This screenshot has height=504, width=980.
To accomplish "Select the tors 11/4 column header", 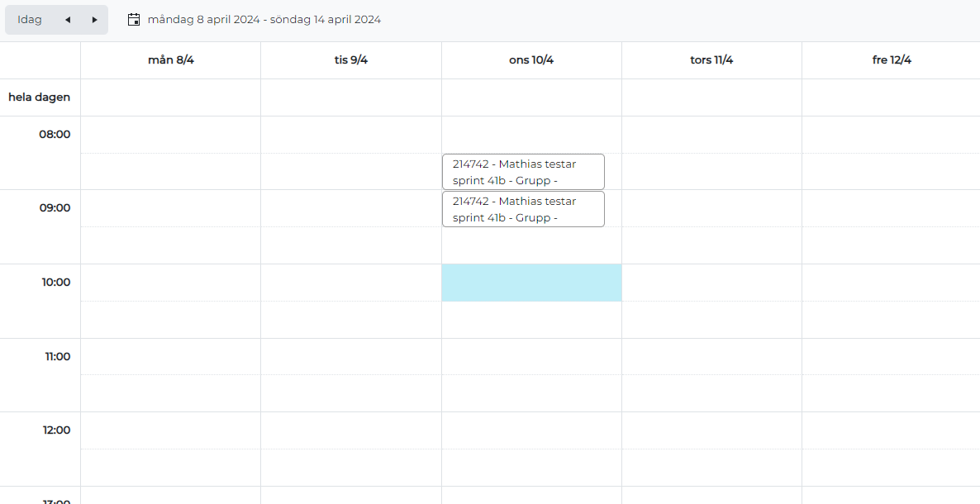I will point(711,60).
